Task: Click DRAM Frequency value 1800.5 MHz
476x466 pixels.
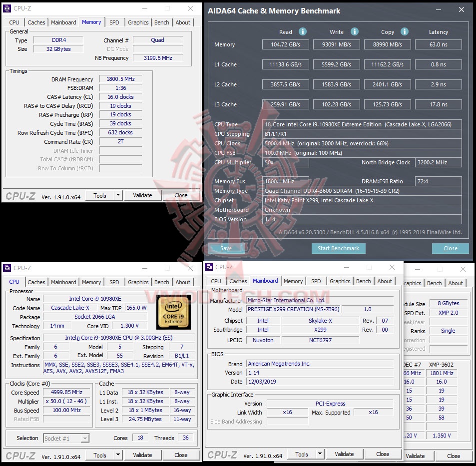Action: point(120,79)
